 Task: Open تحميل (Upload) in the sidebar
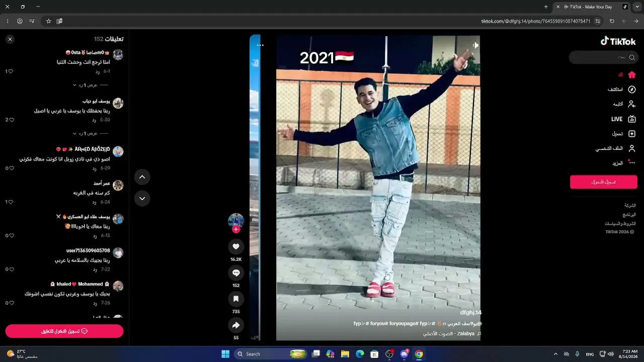(624, 134)
